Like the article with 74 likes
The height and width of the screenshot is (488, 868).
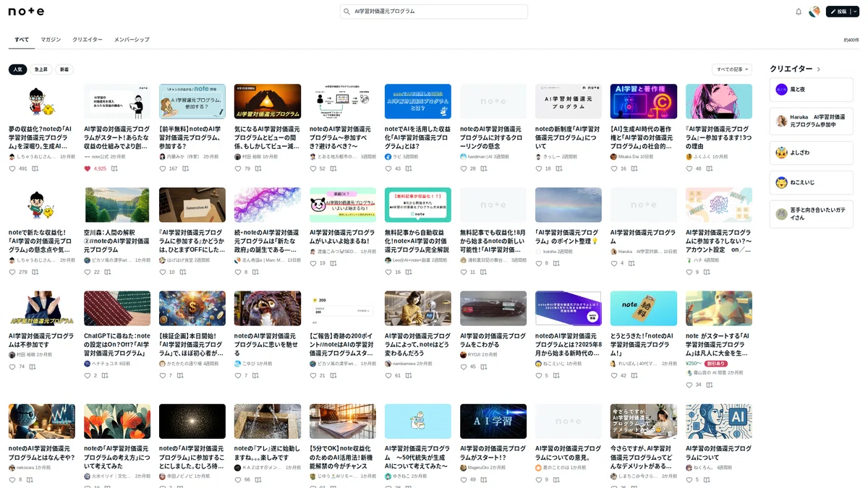[12, 367]
